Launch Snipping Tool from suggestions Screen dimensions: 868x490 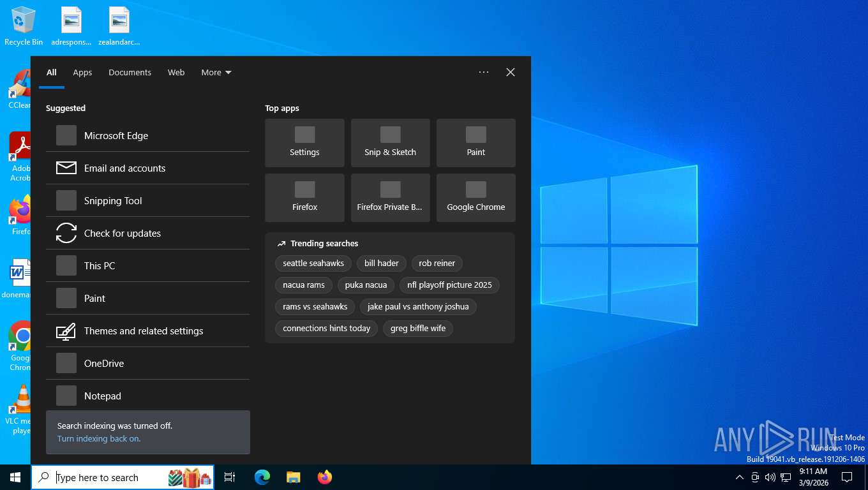pos(147,200)
